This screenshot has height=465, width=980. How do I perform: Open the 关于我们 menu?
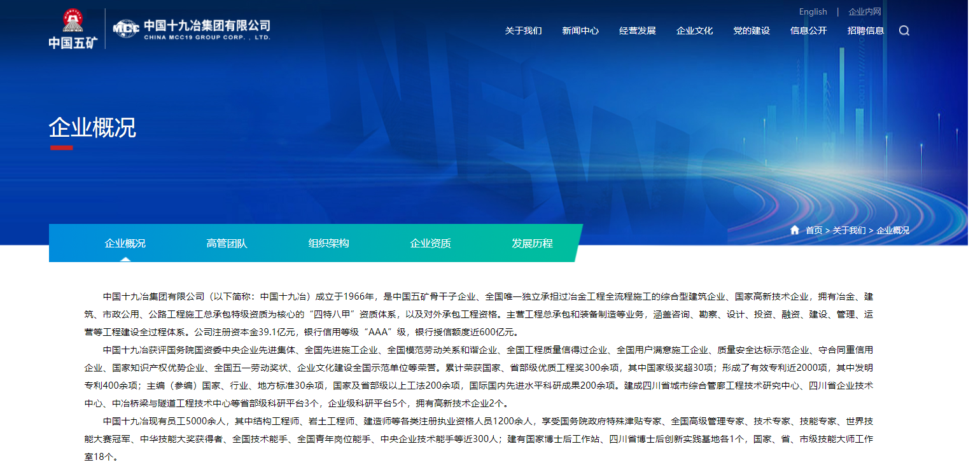(x=523, y=31)
